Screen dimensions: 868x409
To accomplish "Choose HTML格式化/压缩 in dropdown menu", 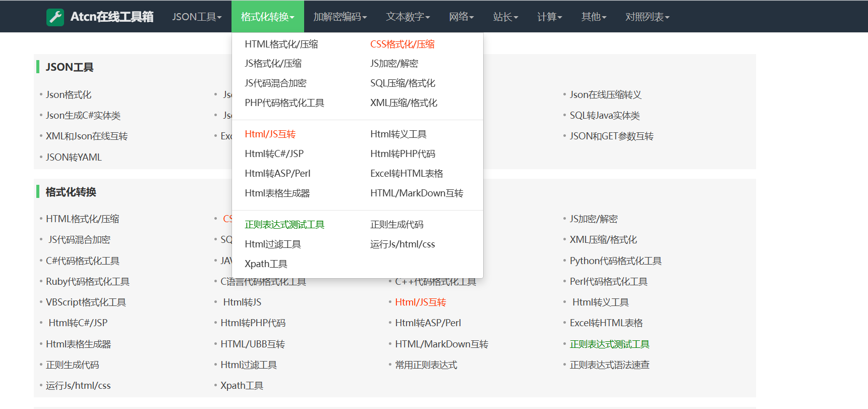I will 281,44.
